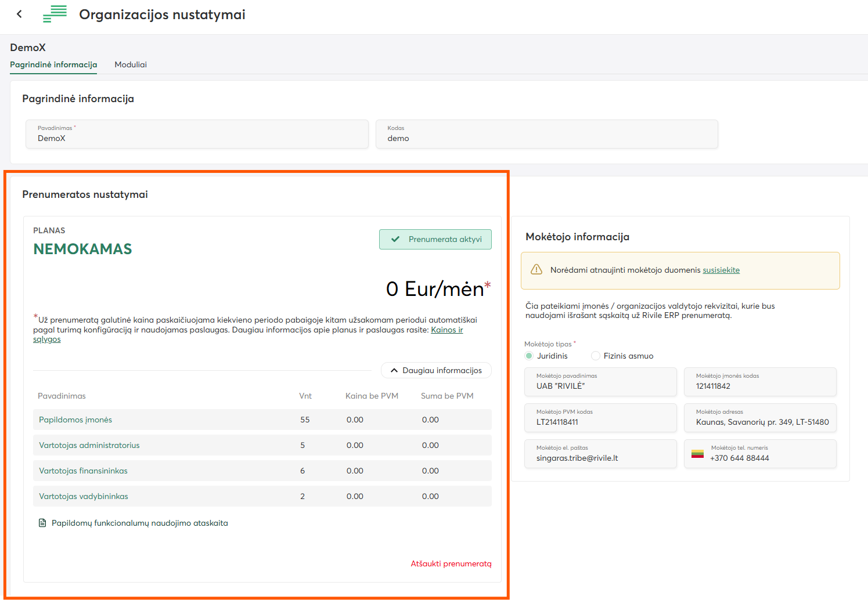Click the Atšaukti prenumeratą link
The image size is (868, 600).
pos(451,563)
